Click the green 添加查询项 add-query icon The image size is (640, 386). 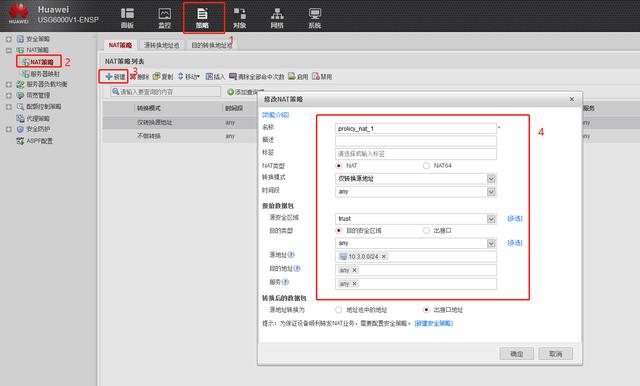click(231, 92)
